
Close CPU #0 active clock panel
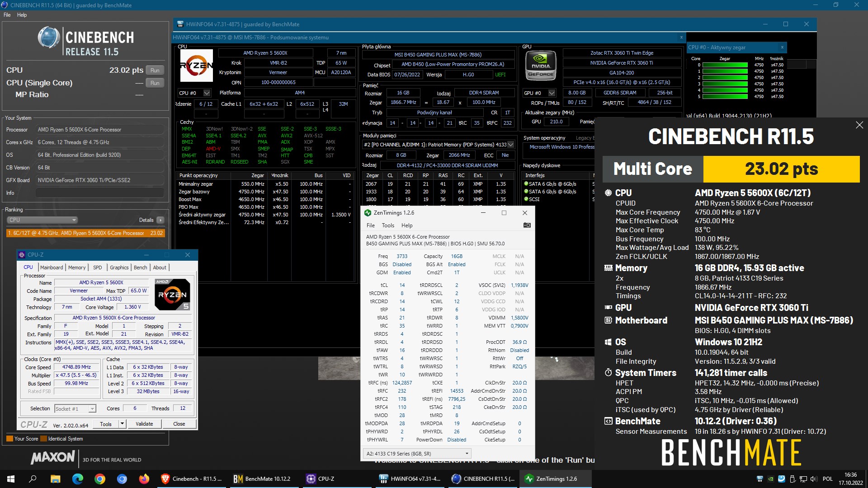[782, 47]
